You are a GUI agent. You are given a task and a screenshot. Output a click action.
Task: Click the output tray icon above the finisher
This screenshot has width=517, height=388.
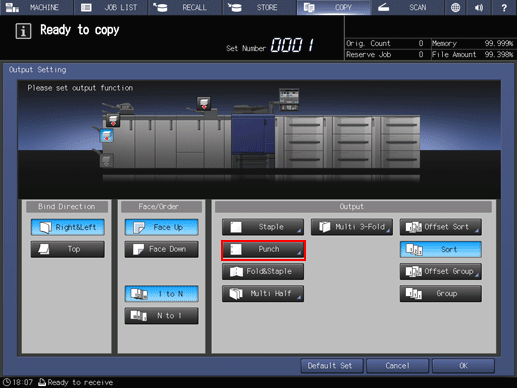[204, 104]
